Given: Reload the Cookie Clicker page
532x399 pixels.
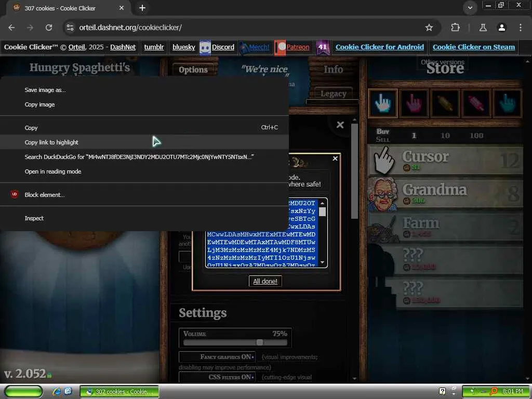Looking at the screenshot, I should coord(49,28).
